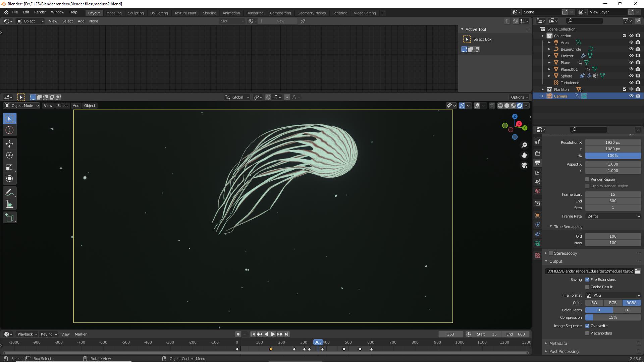Click the viewport Options button
Image resolution: width=644 pixels, height=362 pixels.
coord(520,97)
